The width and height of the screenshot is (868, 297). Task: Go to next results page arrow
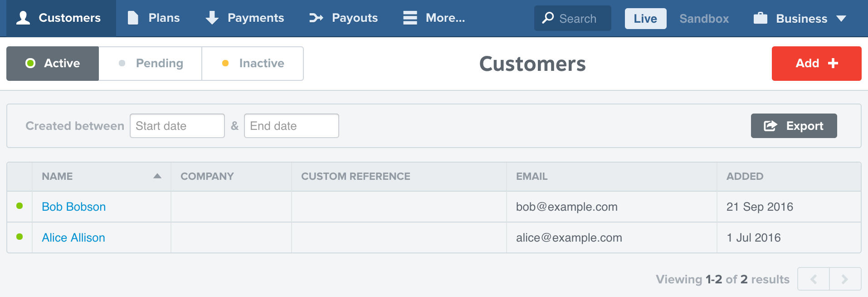[844, 279]
